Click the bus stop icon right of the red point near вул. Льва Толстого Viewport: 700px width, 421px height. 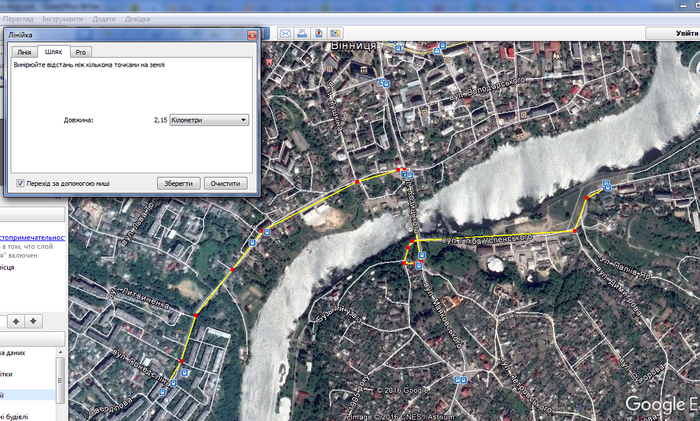click(x=267, y=232)
